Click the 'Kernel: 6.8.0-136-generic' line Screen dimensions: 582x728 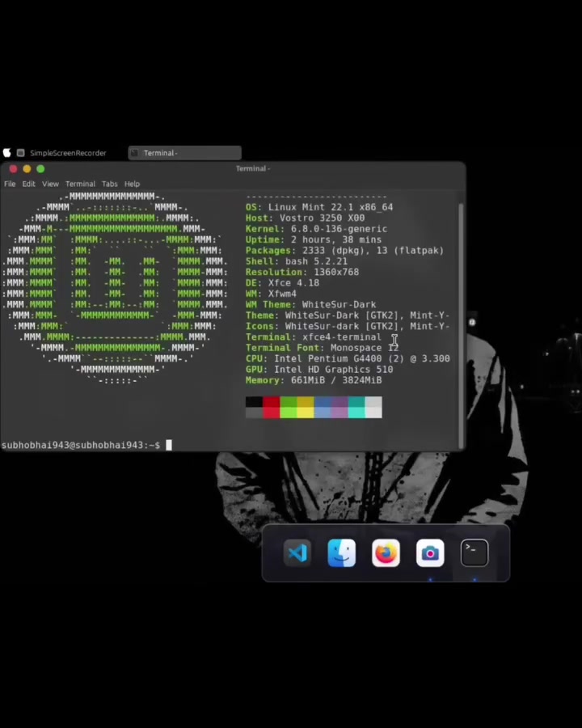point(317,229)
